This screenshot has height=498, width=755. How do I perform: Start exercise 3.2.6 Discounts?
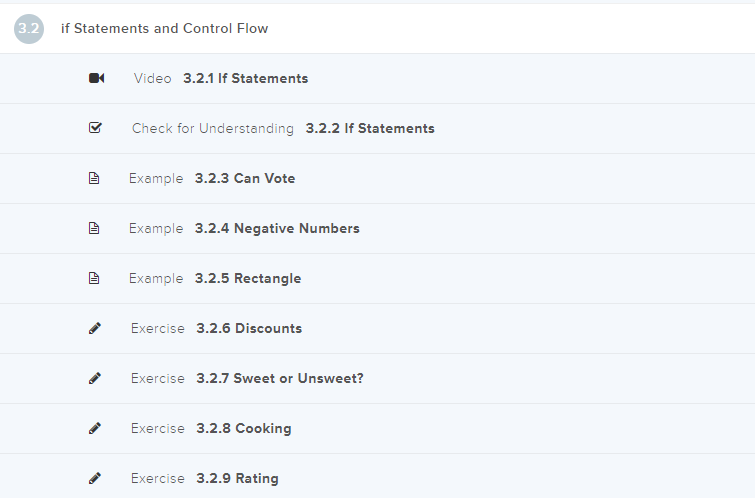coord(249,328)
